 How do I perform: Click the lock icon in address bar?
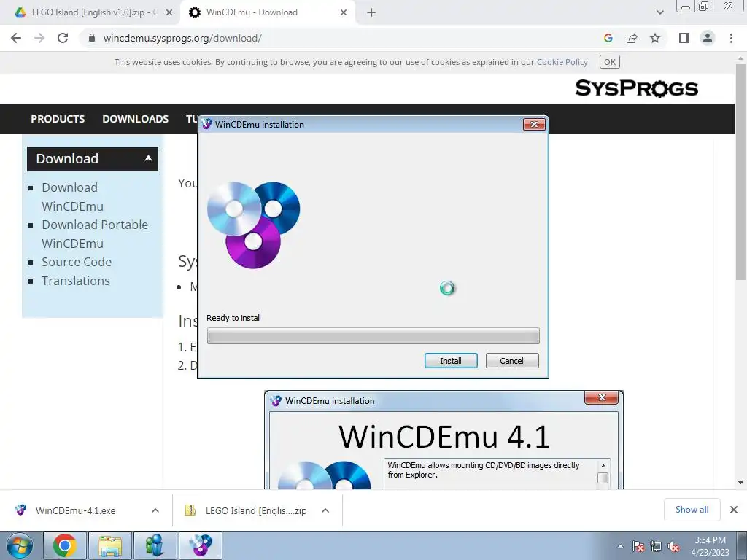[92, 38]
